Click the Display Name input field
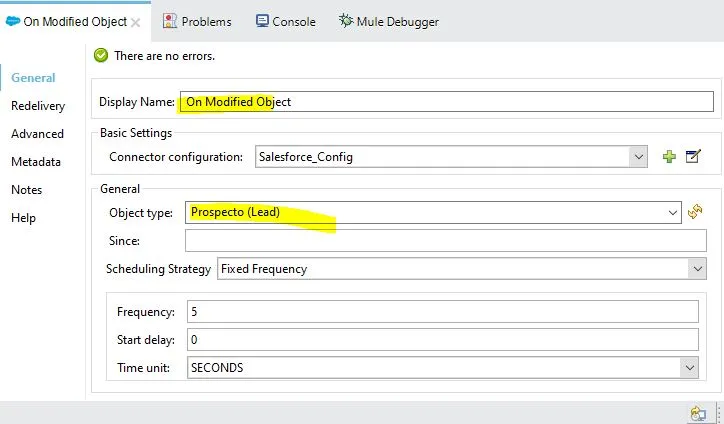 coord(446,102)
